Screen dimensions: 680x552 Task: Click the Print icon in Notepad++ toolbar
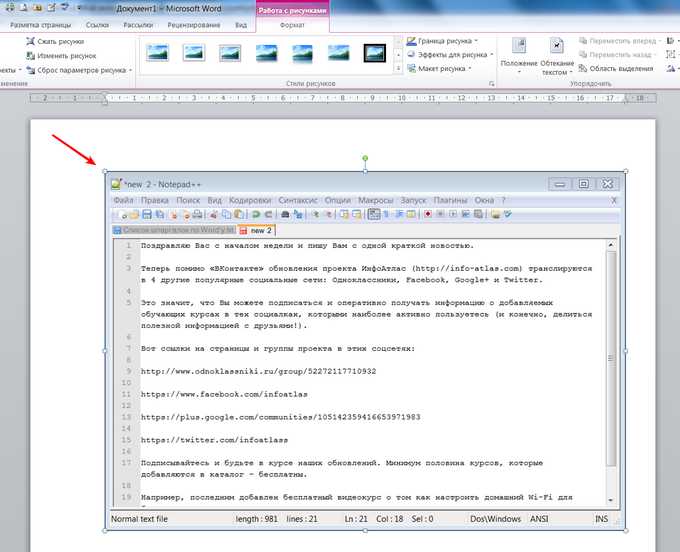click(197, 214)
